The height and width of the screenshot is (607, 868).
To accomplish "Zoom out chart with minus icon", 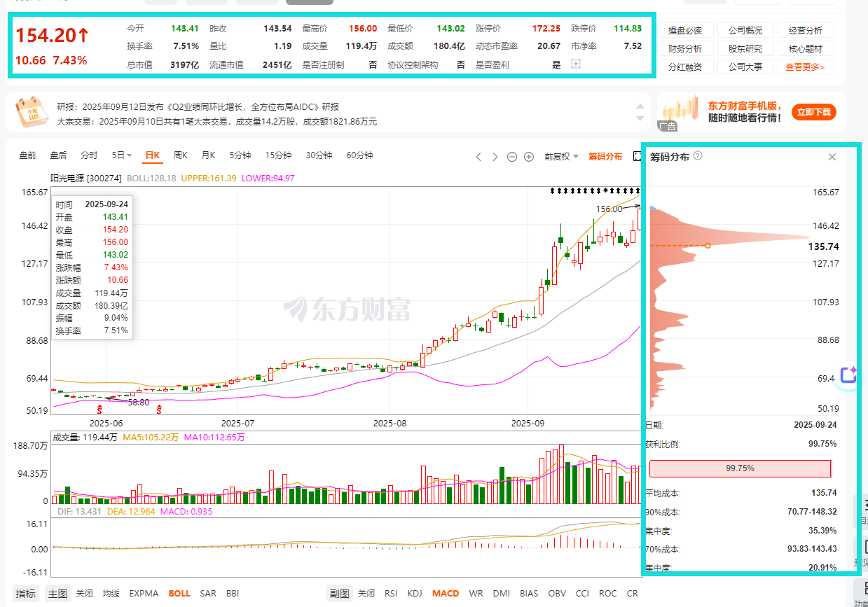I will [x=512, y=157].
